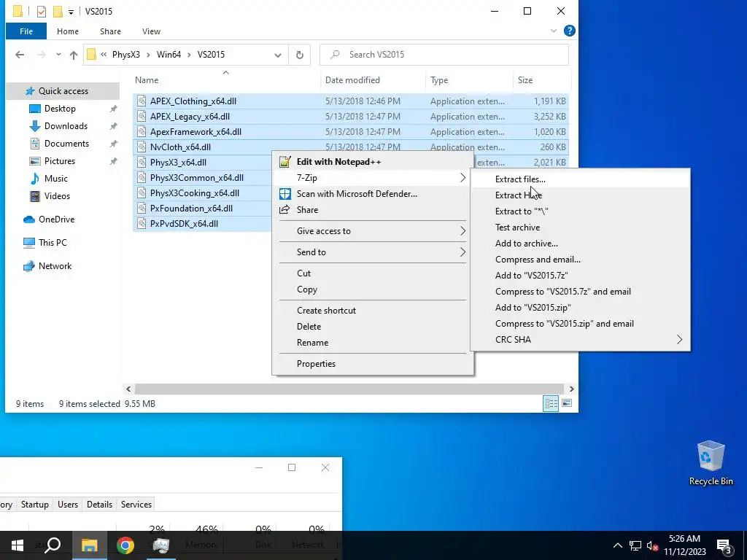Viewport: 747px width, 560px height.
Task: Expand the ribbon chevron
Action: 554,31
